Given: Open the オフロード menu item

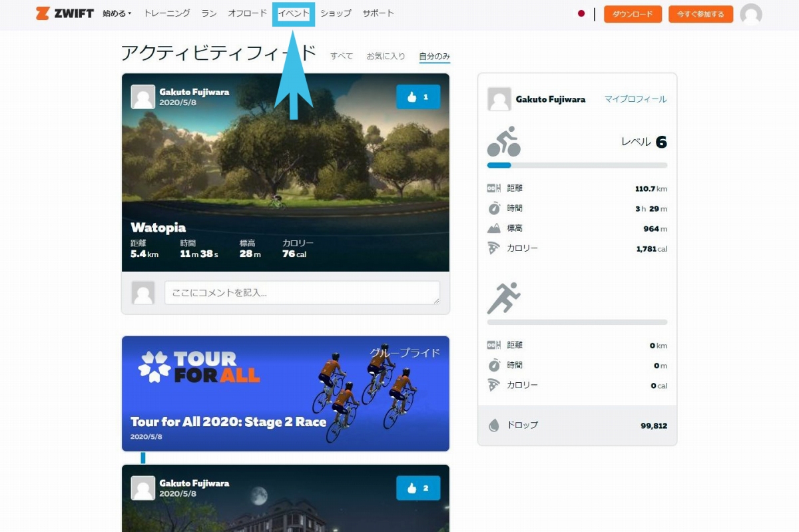Looking at the screenshot, I should point(247,13).
